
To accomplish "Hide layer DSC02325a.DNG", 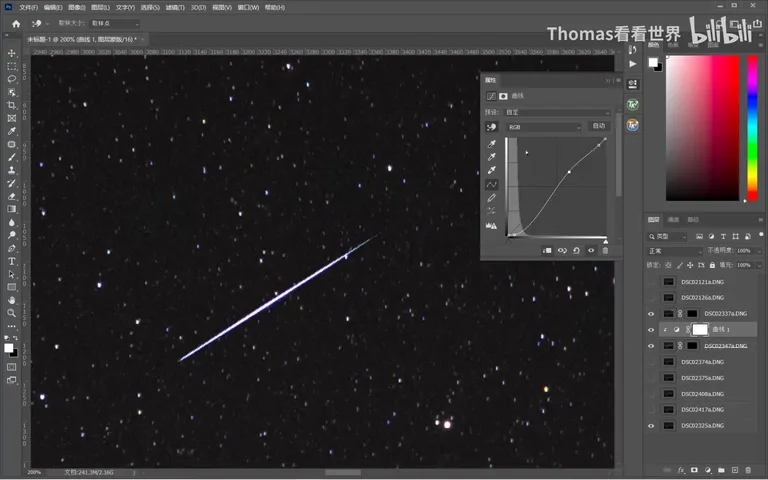I will pos(651,426).
